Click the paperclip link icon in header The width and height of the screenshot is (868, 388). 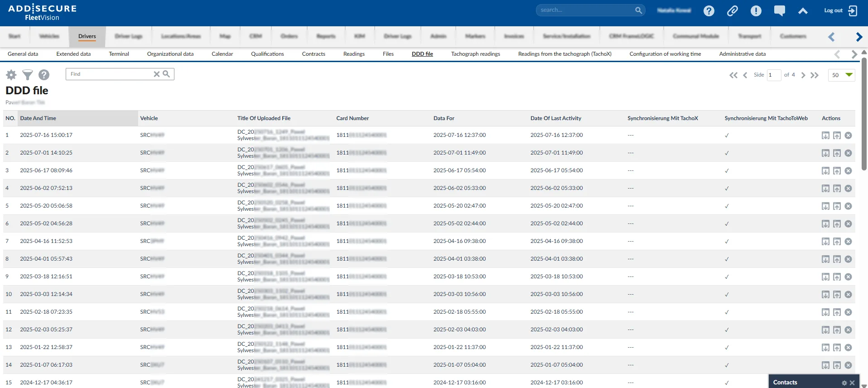[733, 11]
